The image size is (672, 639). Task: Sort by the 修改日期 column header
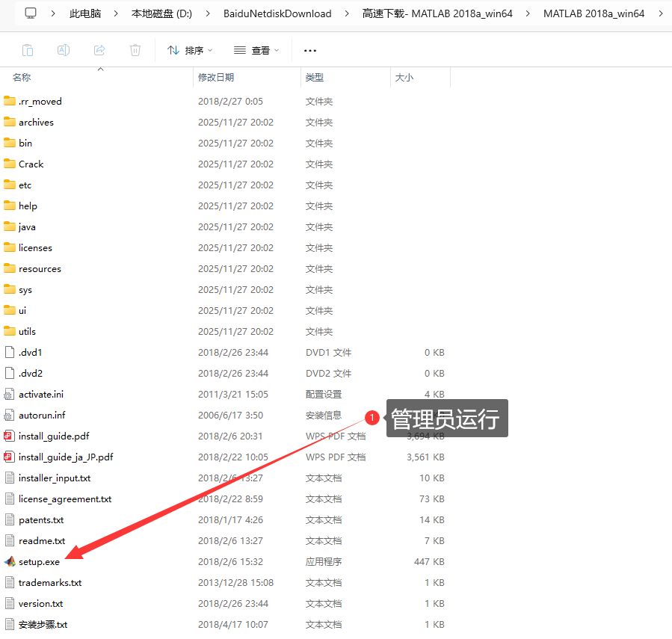[x=216, y=78]
